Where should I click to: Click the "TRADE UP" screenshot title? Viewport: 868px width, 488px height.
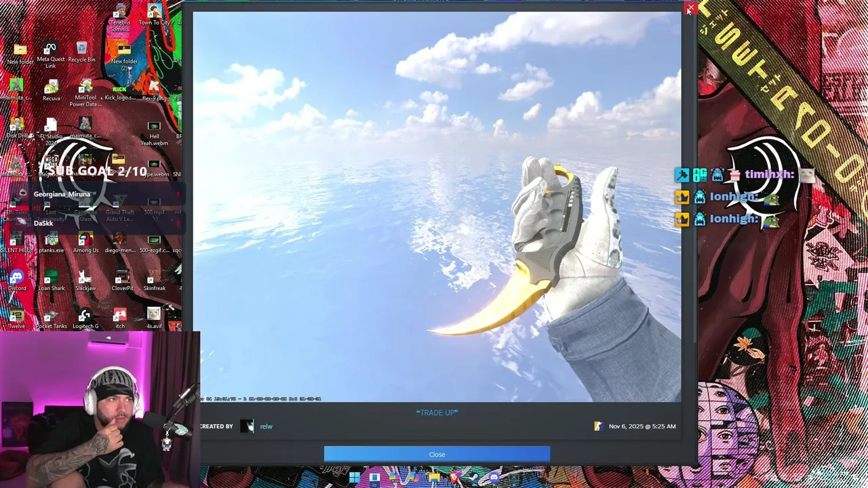tap(437, 412)
